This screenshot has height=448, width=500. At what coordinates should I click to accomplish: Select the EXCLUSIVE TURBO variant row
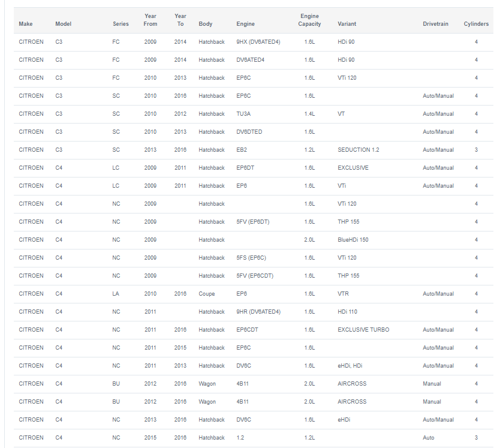click(254, 330)
